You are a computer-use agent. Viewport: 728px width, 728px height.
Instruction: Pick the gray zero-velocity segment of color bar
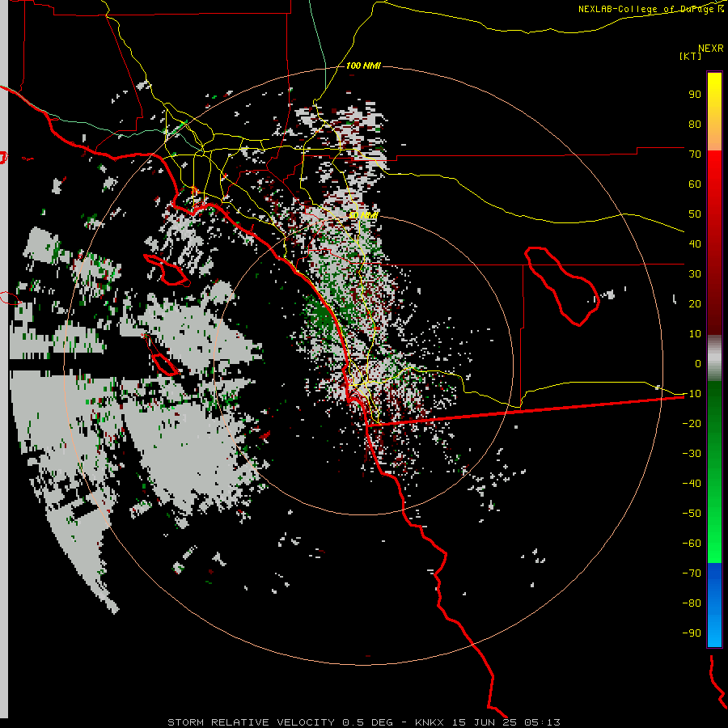pos(714,358)
